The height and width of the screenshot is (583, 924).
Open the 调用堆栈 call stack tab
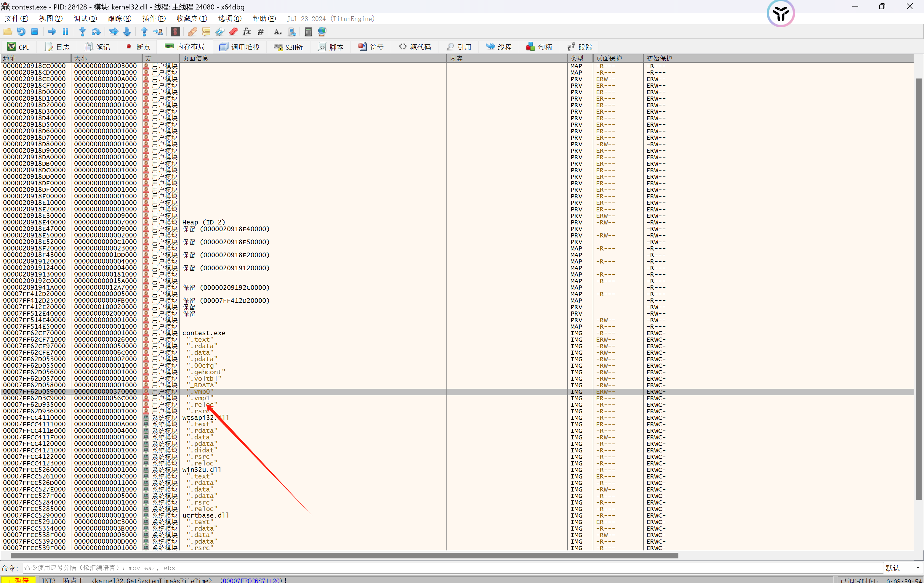[x=239, y=47]
